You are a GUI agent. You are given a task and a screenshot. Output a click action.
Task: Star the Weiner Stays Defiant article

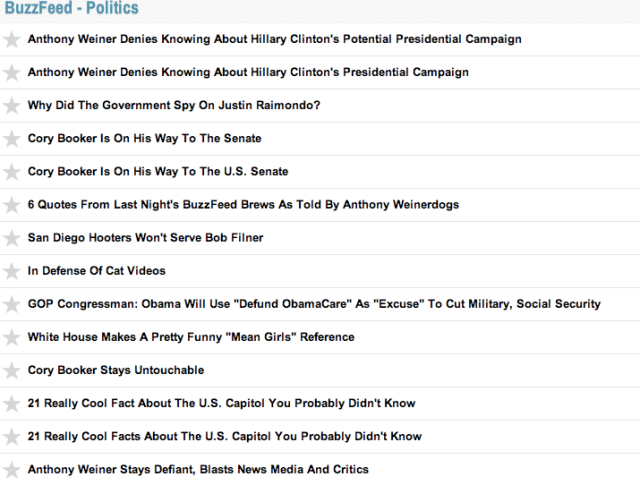click(12, 469)
